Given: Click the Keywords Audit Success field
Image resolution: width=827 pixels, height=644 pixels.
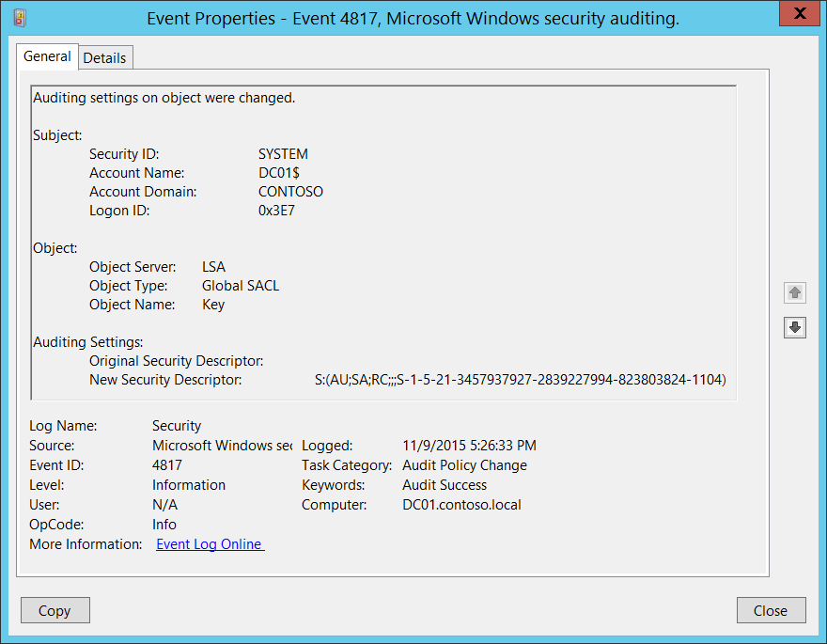Looking at the screenshot, I should pos(445,485).
